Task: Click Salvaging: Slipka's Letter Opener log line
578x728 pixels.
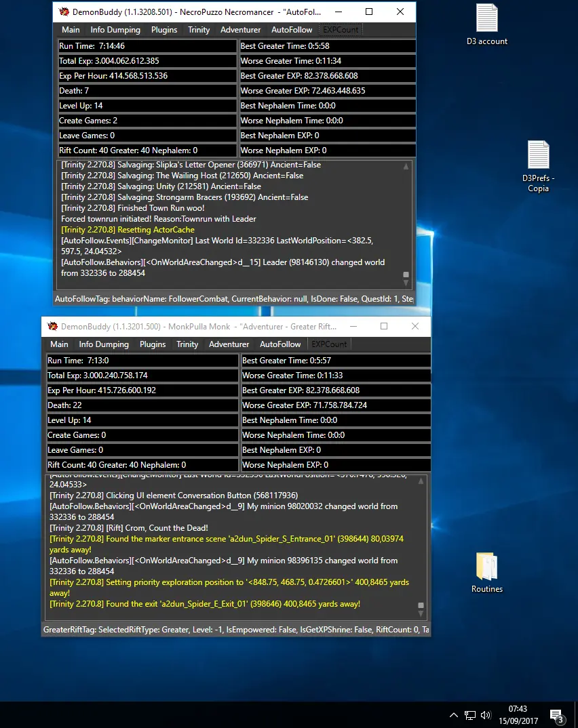Action: coord(191,165)
